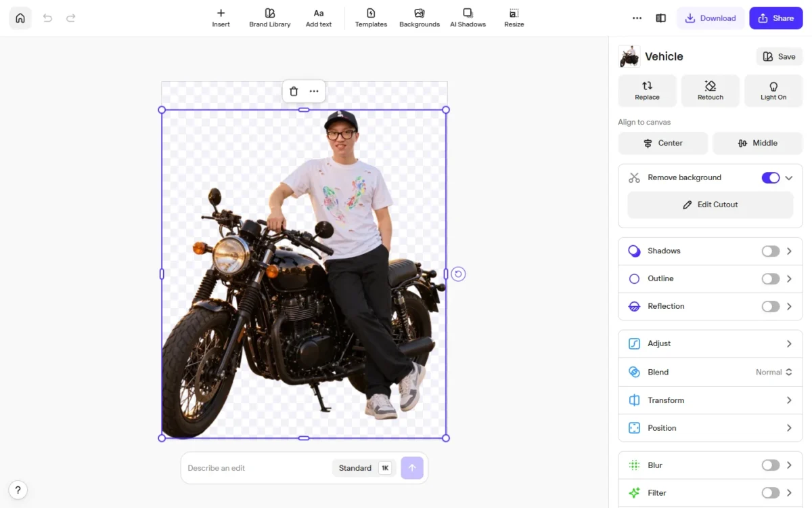Open the Resize tool

[514, 18]
